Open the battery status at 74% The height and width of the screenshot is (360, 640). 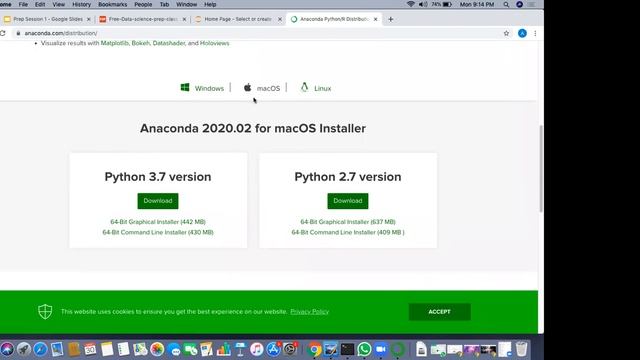pyautogui.click(x=441, y=4)
